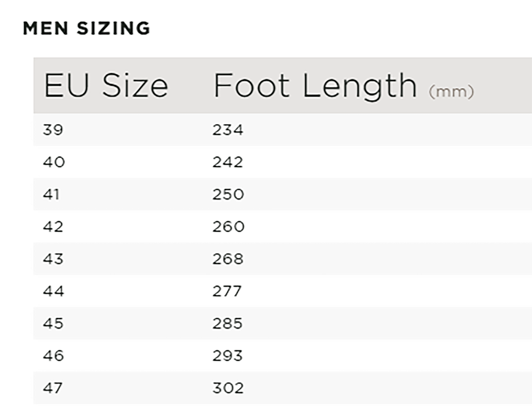Choose the EU size 45 cell
This screenshot has width=532, height=416.
point(53,324)
